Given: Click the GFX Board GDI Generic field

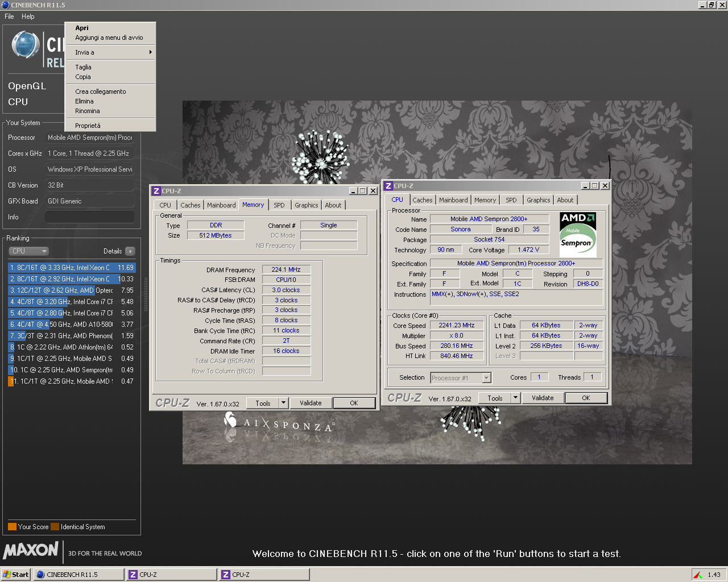Looking at the screenshot, I should tap(90, 201).
